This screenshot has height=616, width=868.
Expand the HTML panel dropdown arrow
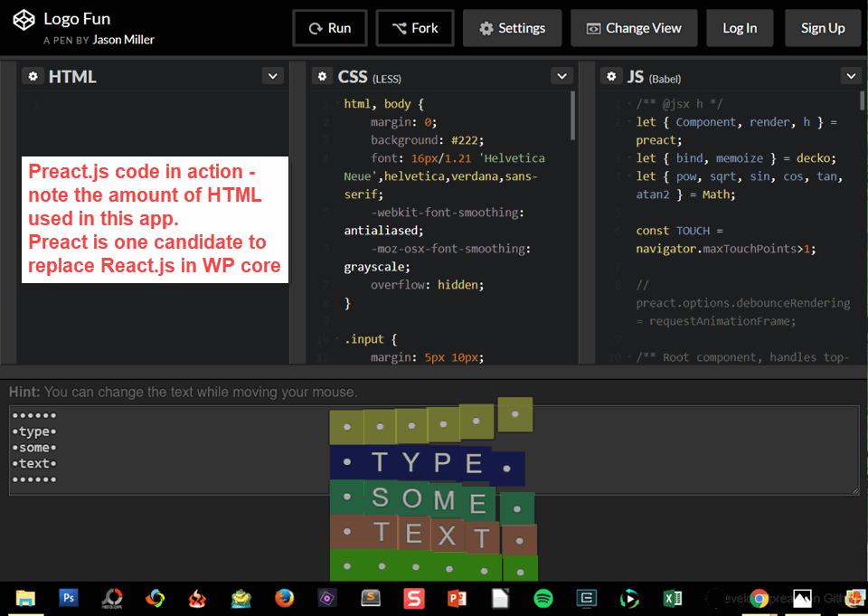(273, 76)
